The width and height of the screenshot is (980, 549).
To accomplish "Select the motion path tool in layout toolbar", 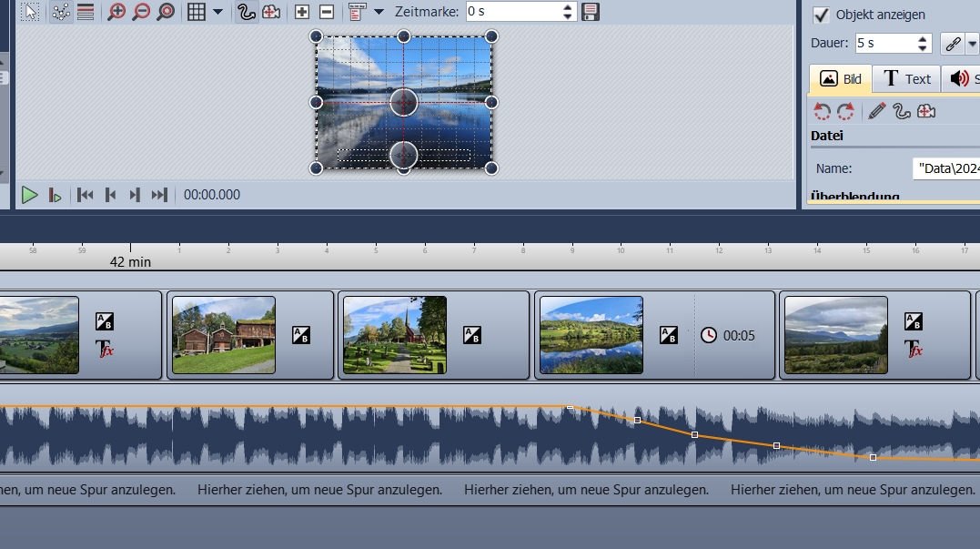I will point(246,12).
